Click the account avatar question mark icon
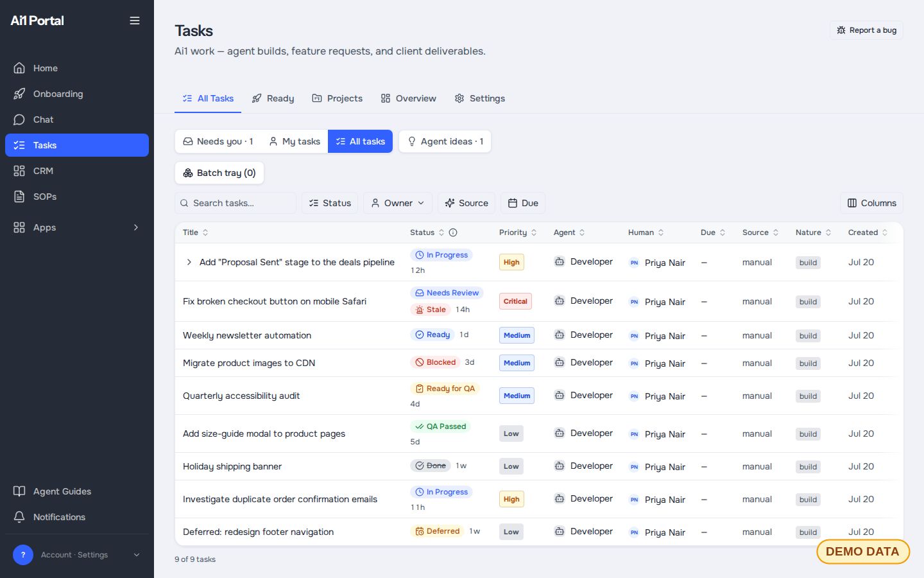The image size is (924, 578). tap(23, 555)
